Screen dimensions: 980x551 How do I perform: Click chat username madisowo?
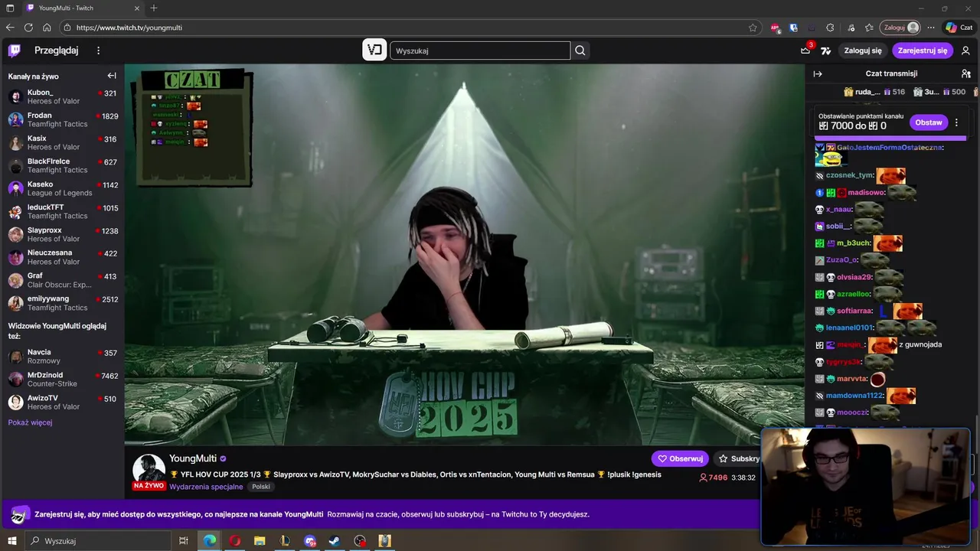point(866,193)
